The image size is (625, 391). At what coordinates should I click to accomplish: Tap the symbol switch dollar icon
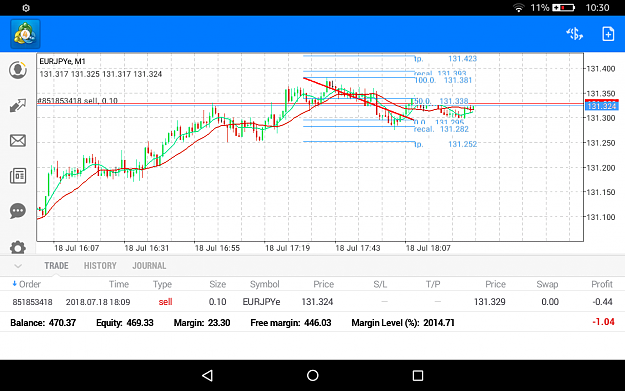pos(574,34)
